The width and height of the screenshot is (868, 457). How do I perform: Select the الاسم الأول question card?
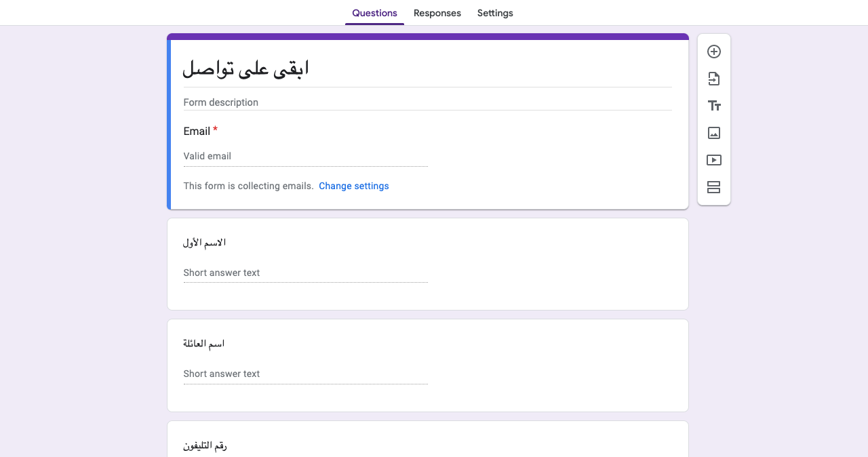[x=428, y=264]
